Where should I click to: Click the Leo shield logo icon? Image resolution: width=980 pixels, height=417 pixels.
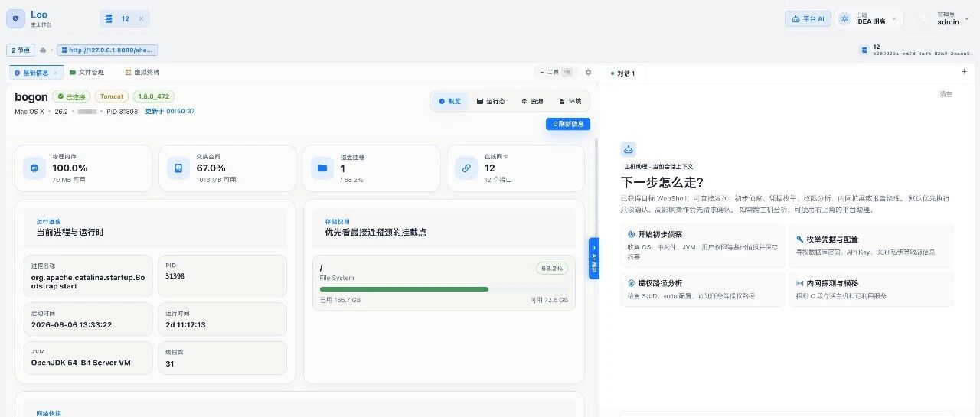[17, 19]
